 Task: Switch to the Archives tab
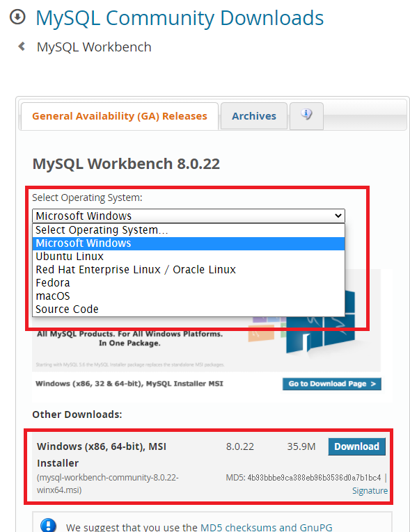[x=254, y=116]
